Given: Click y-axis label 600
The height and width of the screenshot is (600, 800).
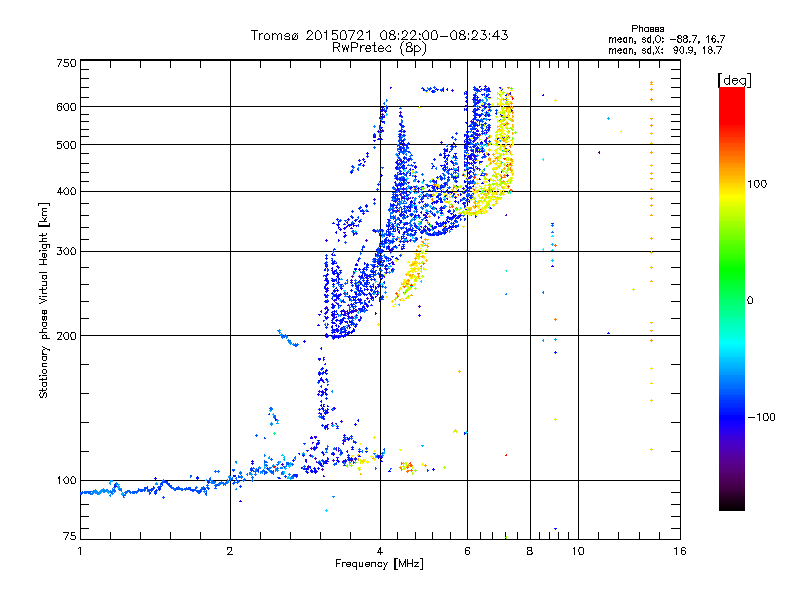Looking at the screenshot, I should point(66,107).
